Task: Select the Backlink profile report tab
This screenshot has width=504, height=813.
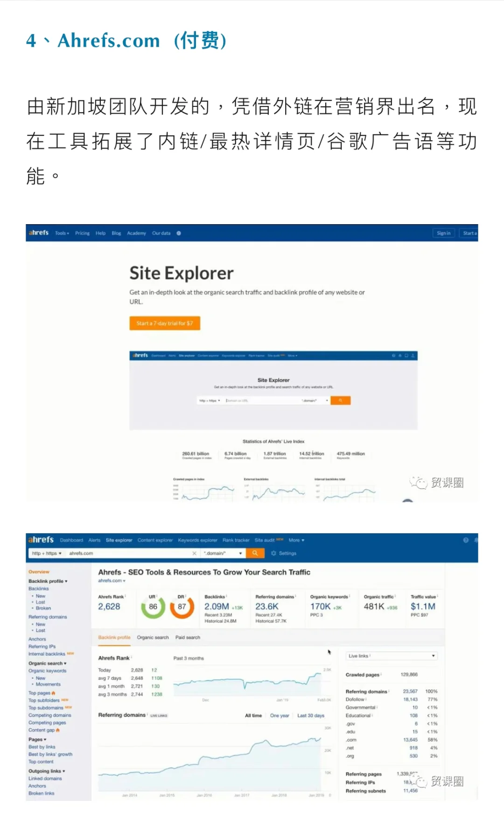Action: click(114, 637)
